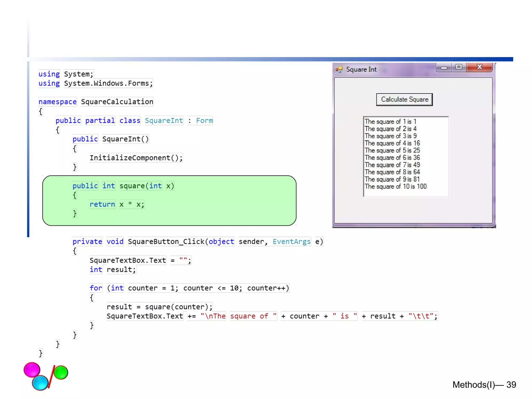The width and height of the screenshot is (532, 399).
Task: Click the Calculate Square button
Action: point(404,99)
